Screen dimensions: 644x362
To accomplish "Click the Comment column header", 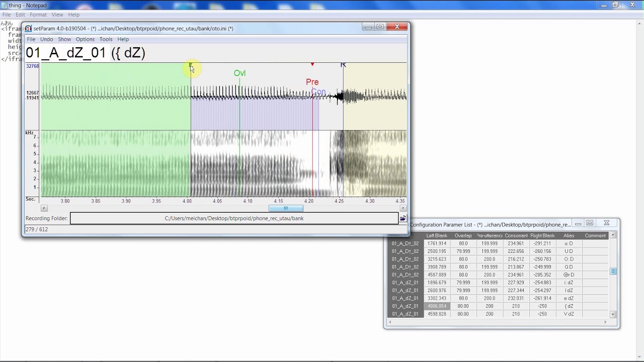I will point(595,235).
